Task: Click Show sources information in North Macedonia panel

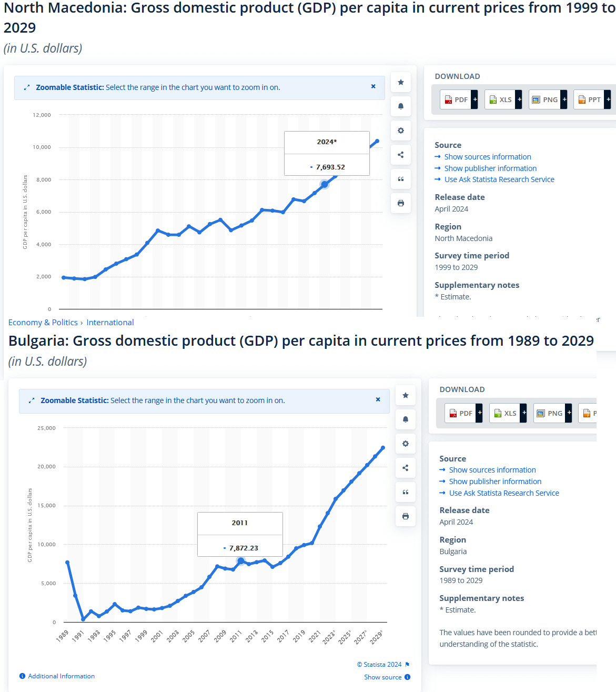Action: 488,157
